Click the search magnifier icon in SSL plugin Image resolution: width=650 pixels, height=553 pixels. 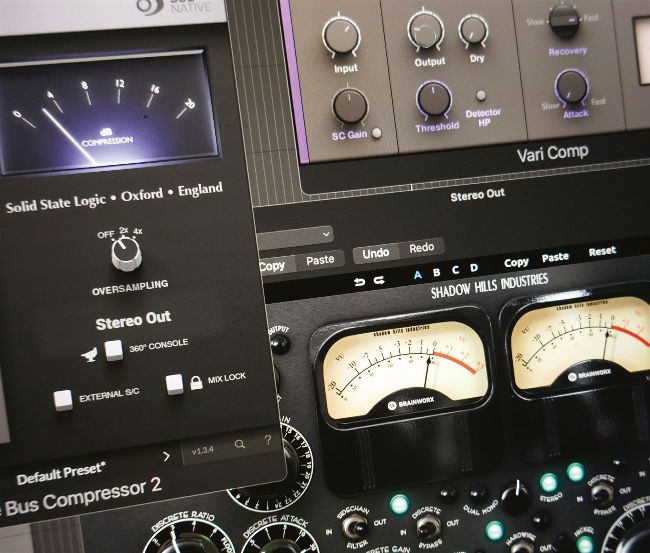(x=239, y=443)
